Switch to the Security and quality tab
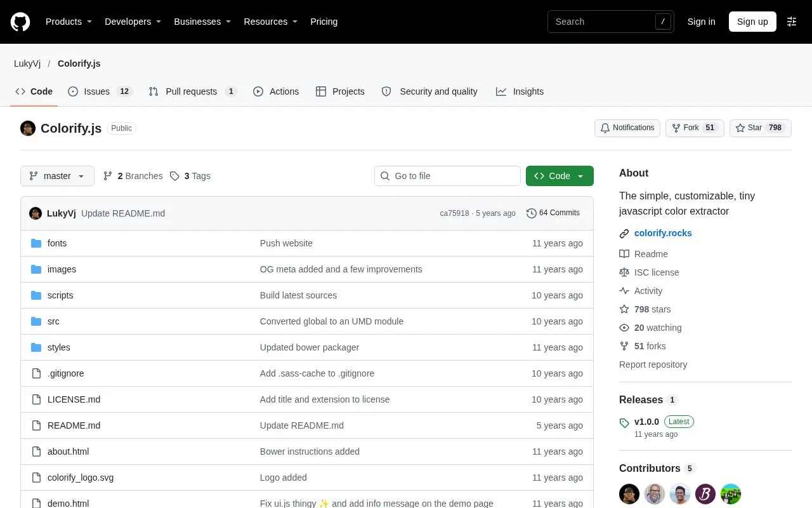Screen dimensions: 812x508 pyautogui.click(x=429, y=91)
